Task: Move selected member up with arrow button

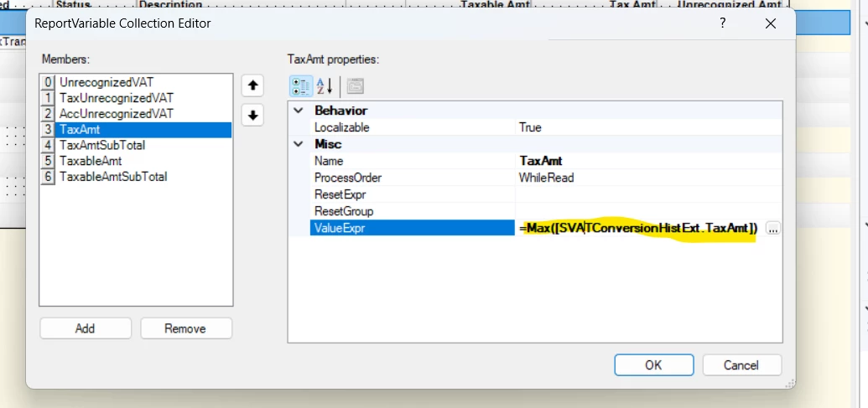Action: 252,85
